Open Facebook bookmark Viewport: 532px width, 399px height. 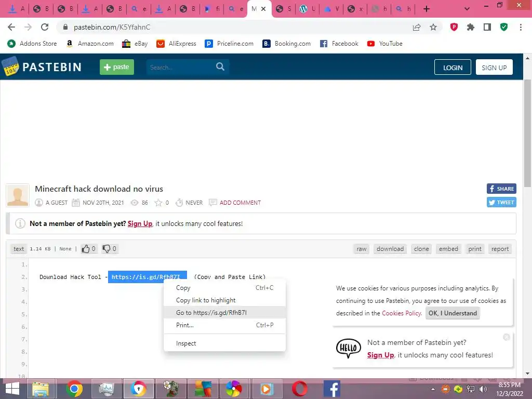pyautogui.click(x=339, y=44)
